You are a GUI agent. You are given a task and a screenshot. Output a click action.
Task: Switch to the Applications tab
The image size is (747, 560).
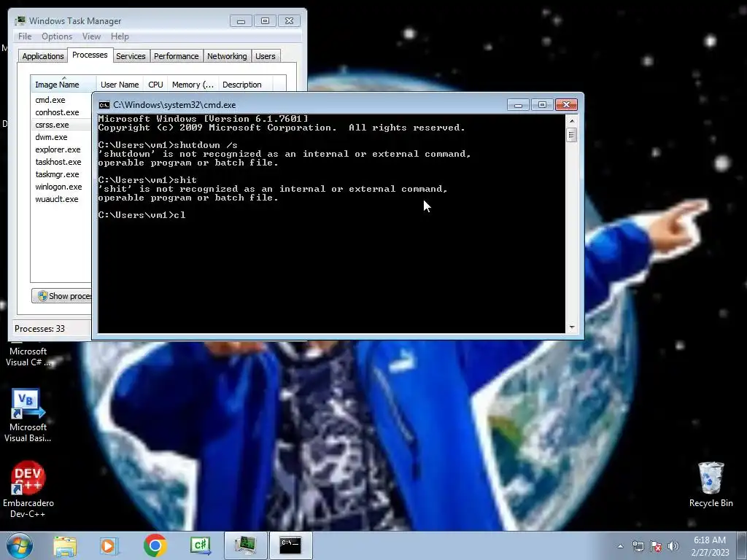[43, 56]
